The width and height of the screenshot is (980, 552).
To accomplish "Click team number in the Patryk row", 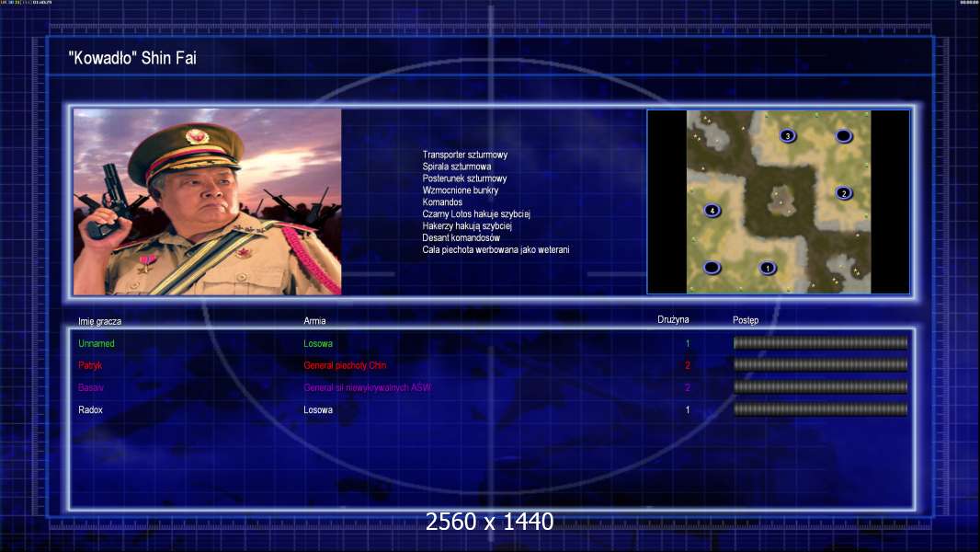I will [x=688, y=365].
